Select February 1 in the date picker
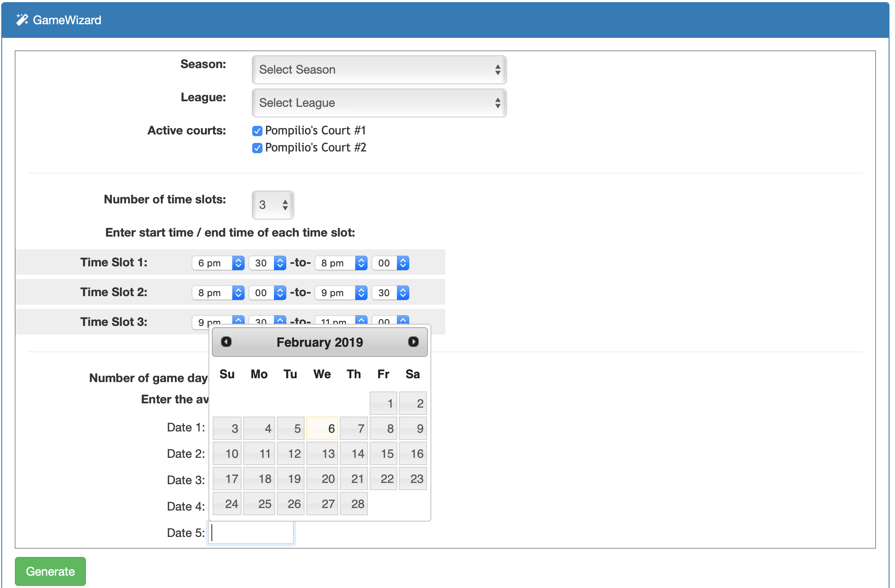Viewport: 895px width, 588px height. point(383,403)
